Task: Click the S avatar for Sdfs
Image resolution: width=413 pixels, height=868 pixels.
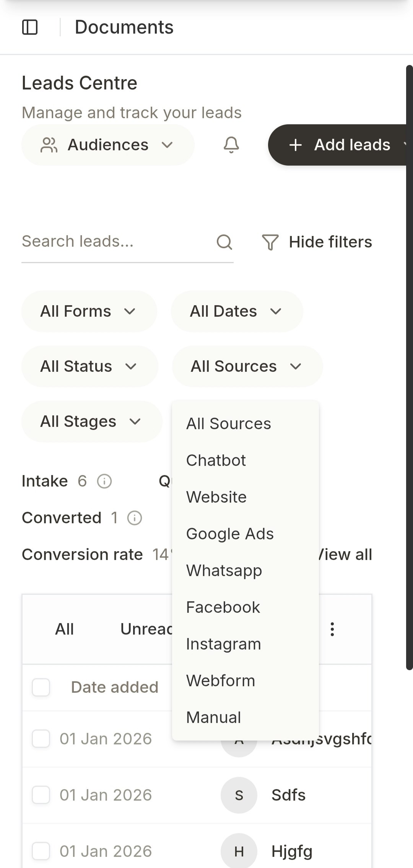Action: (239, 795)
